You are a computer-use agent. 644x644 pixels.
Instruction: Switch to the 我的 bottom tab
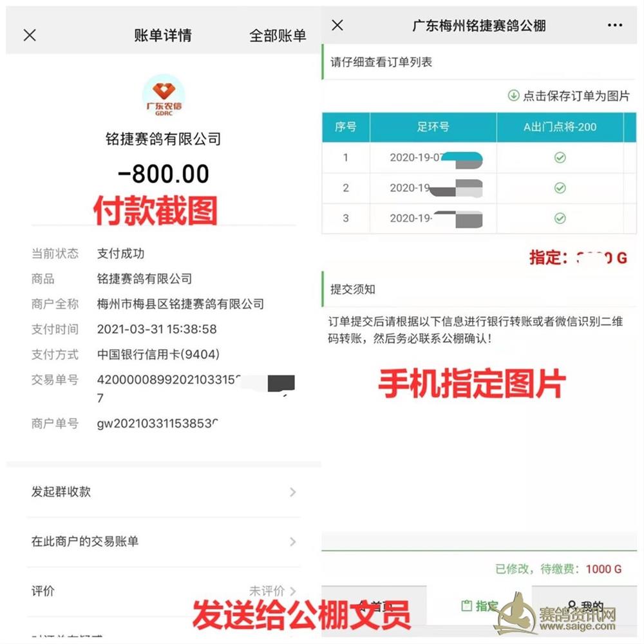[x=585, y=605]
